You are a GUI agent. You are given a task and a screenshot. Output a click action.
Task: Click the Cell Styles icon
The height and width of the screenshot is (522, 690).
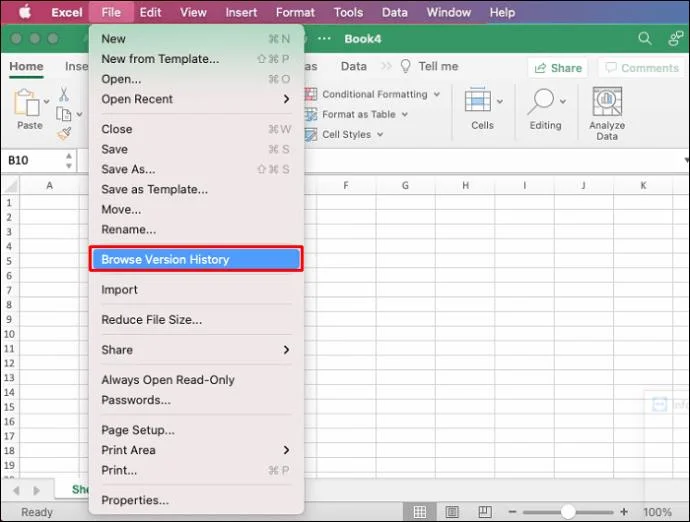[x=310, y=134]
